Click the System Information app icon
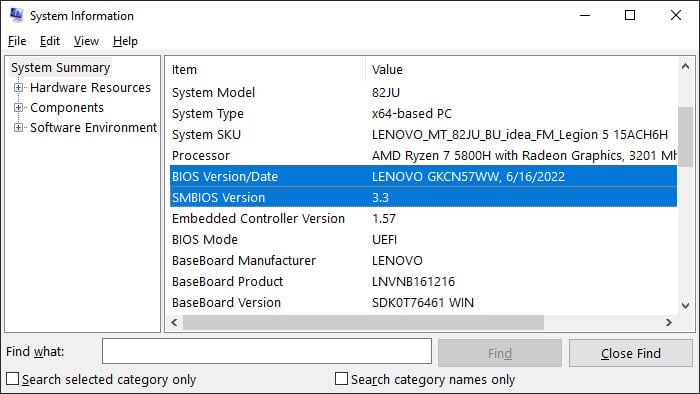 click(x=16, y=15)
